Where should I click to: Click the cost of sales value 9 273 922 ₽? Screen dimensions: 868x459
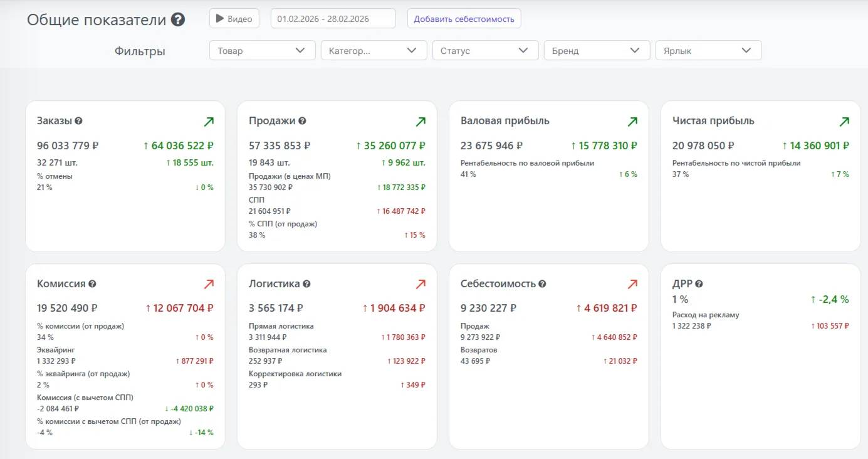tap(480, 337)
